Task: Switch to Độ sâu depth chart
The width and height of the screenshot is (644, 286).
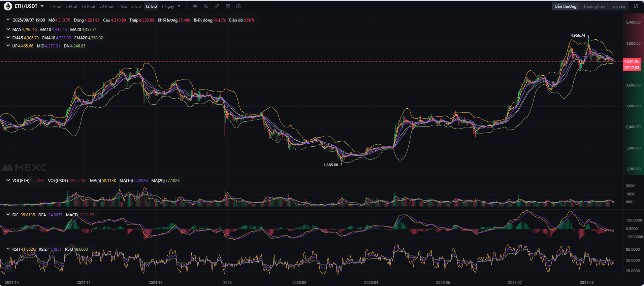Action: click(x=618, y=6)
